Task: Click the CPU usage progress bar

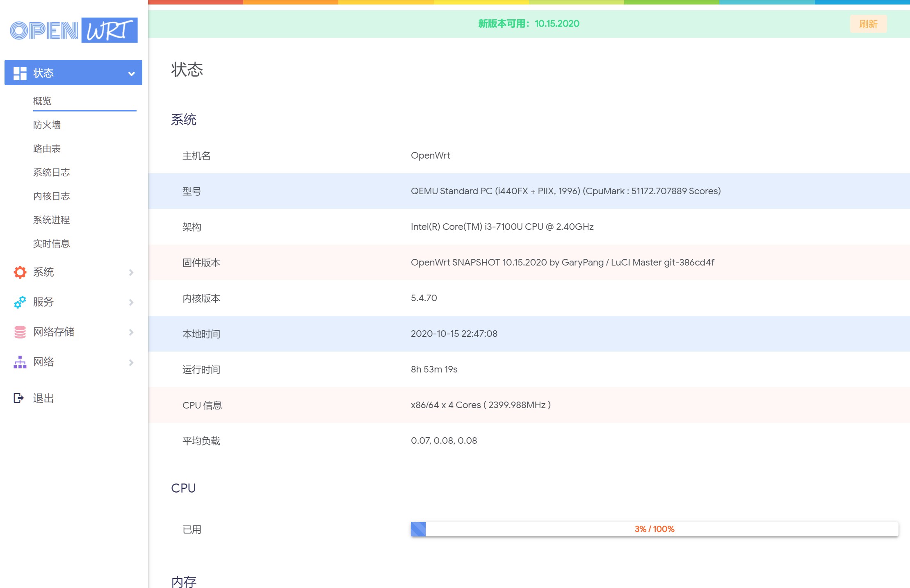Action: (x=654, y=529)
